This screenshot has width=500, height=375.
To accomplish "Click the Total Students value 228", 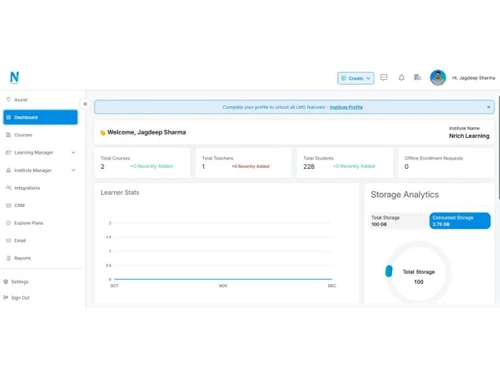I will click(309, 166).
